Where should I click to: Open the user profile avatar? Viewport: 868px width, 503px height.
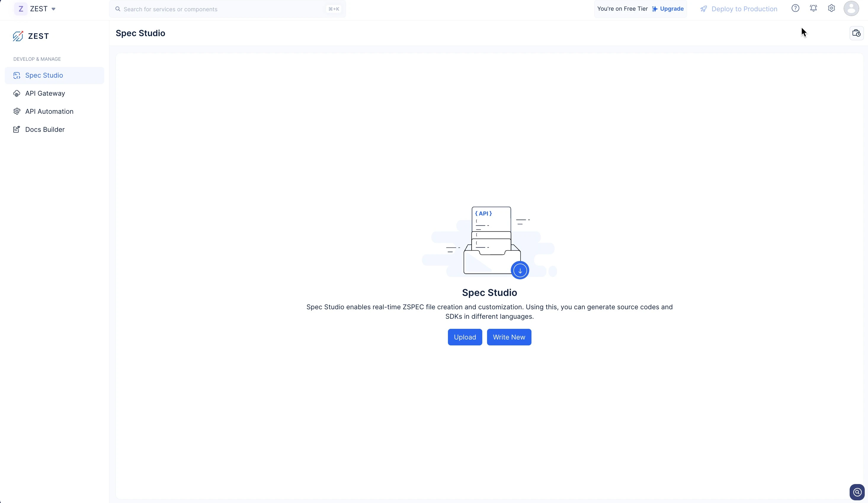tap(851, 8)
